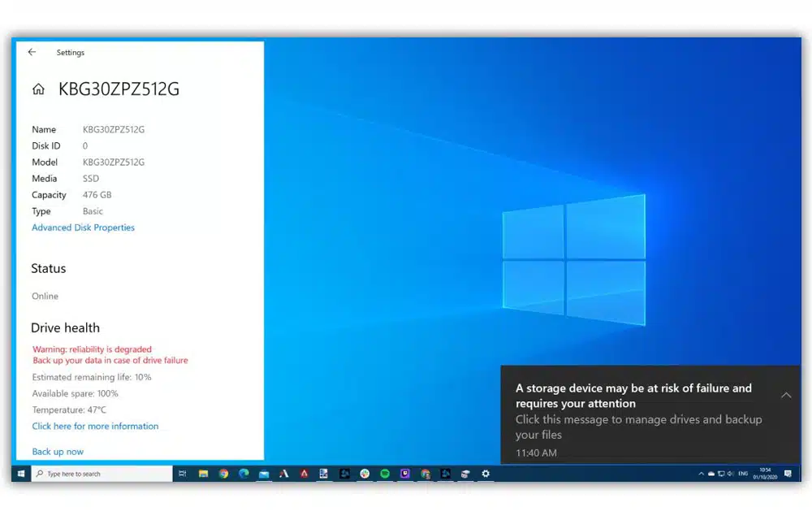Click the 'Type here to search' box
Image resolution: width=812 pixels, height=520 pixels.
click(101, 474)
